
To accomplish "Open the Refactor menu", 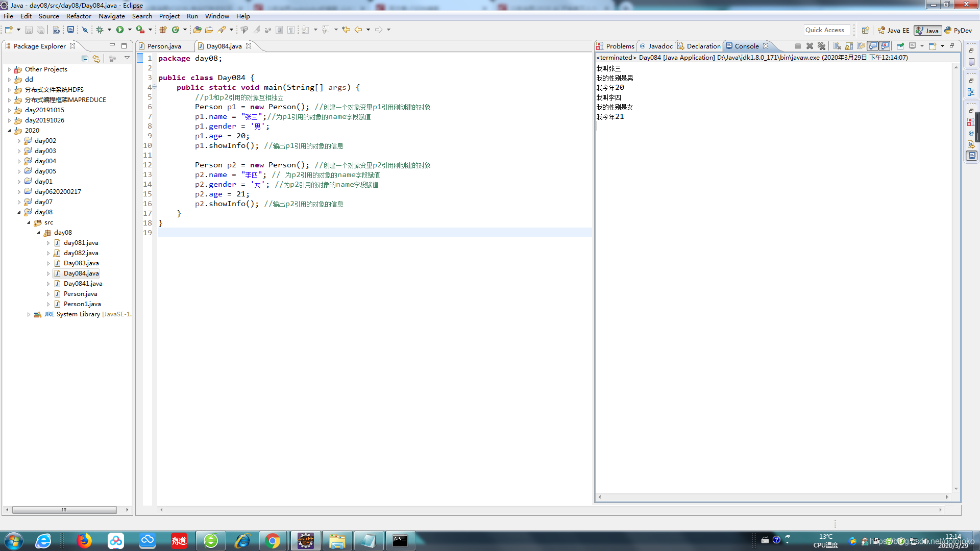I will 79,16.
